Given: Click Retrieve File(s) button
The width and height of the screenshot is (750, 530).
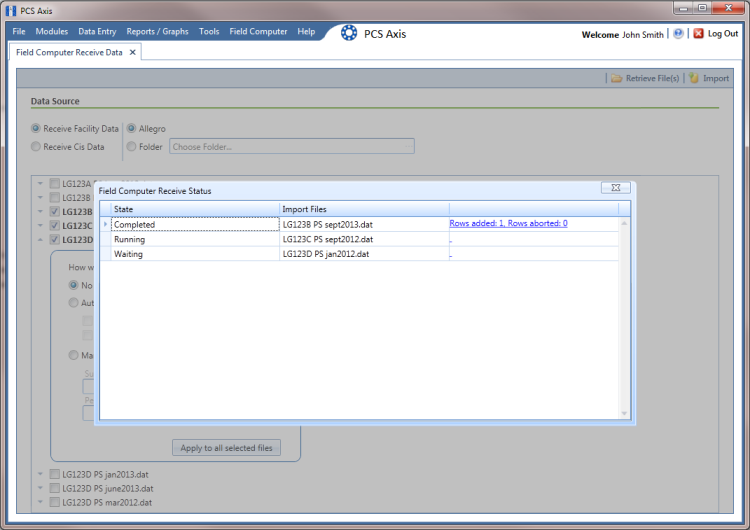Looking at the screenshot, I should tap(645, 78).
